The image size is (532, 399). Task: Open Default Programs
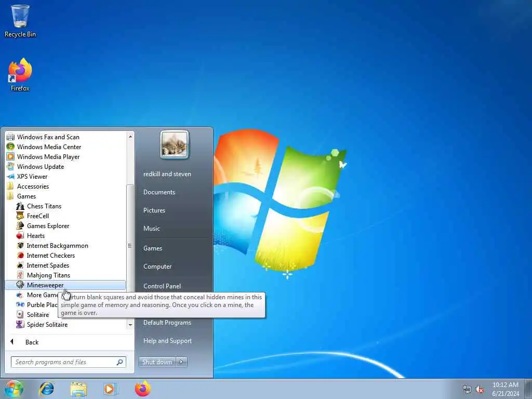167,323
